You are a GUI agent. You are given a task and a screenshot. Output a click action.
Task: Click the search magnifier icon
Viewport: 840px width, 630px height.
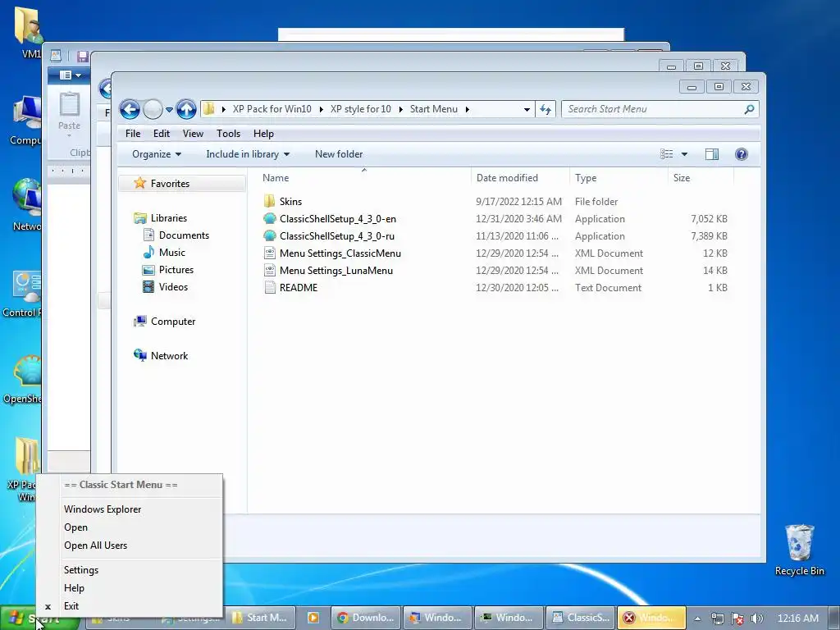click(750, 109)
